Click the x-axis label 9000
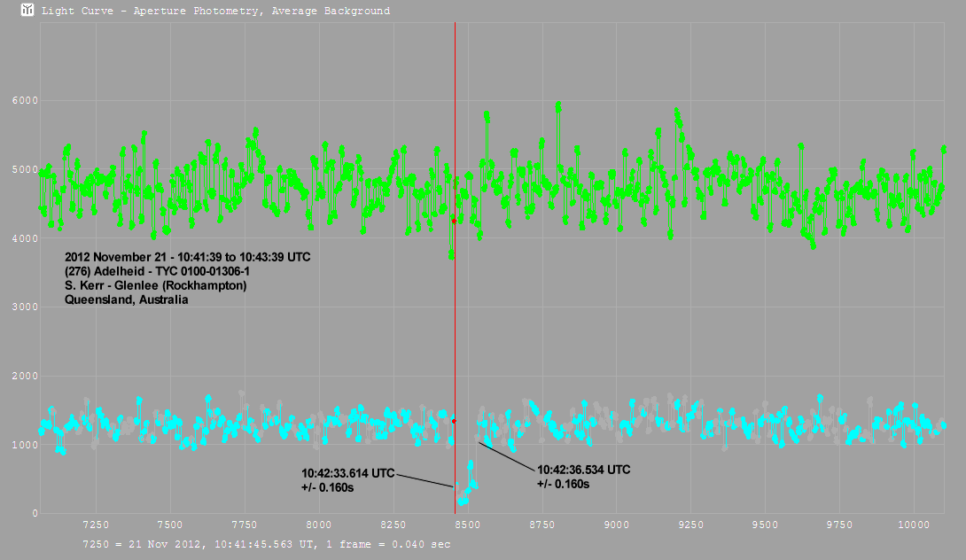 [616, 525]
